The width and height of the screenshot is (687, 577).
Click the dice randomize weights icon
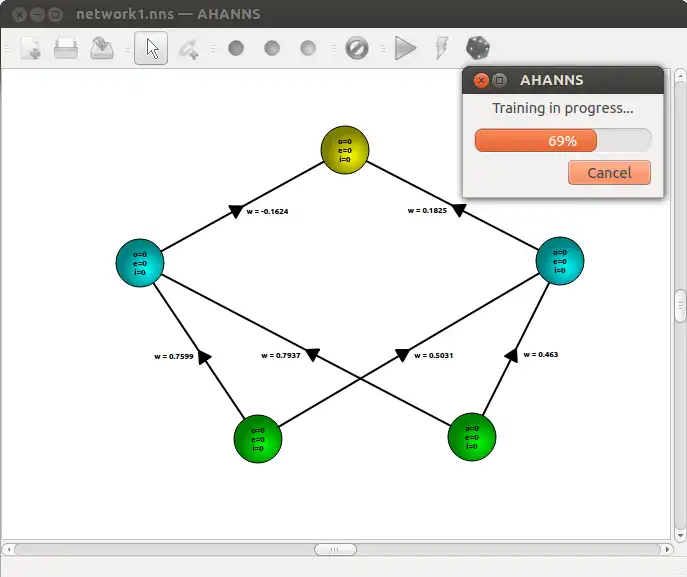(478, 48)
